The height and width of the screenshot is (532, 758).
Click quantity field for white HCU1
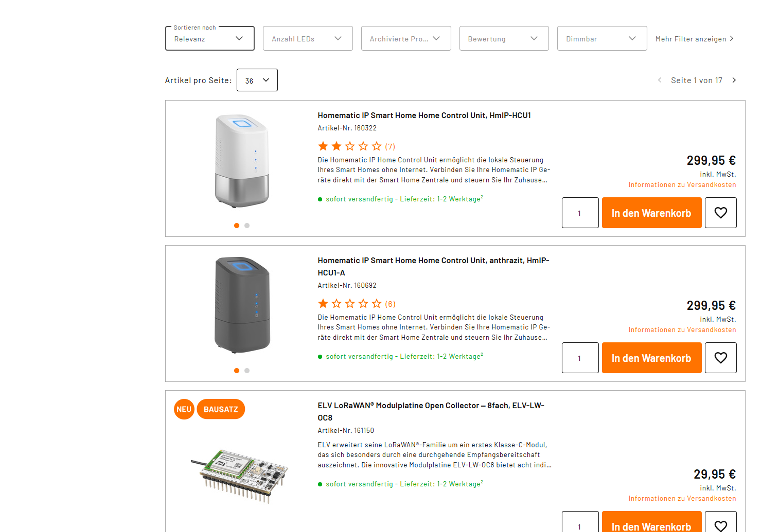580,213
